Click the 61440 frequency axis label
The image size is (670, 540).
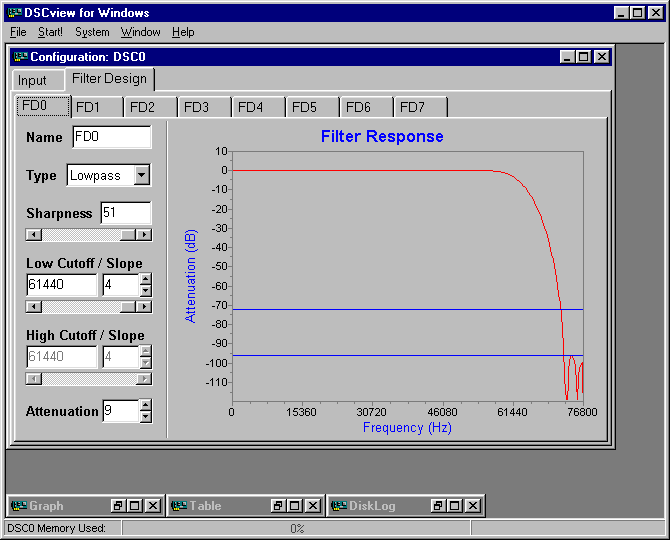pyautogui.click(x=512, y=412)
